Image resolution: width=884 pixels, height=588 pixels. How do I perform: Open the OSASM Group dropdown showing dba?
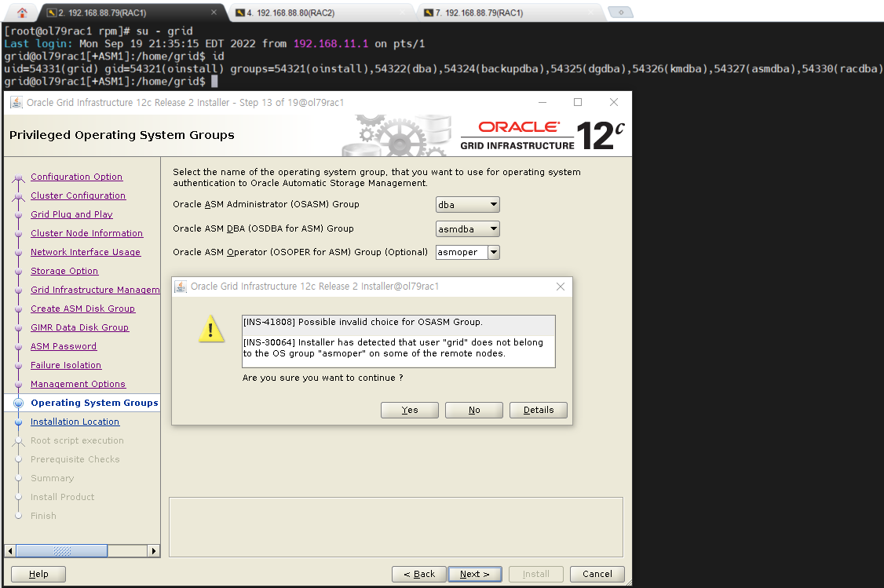tap(467, 205)
